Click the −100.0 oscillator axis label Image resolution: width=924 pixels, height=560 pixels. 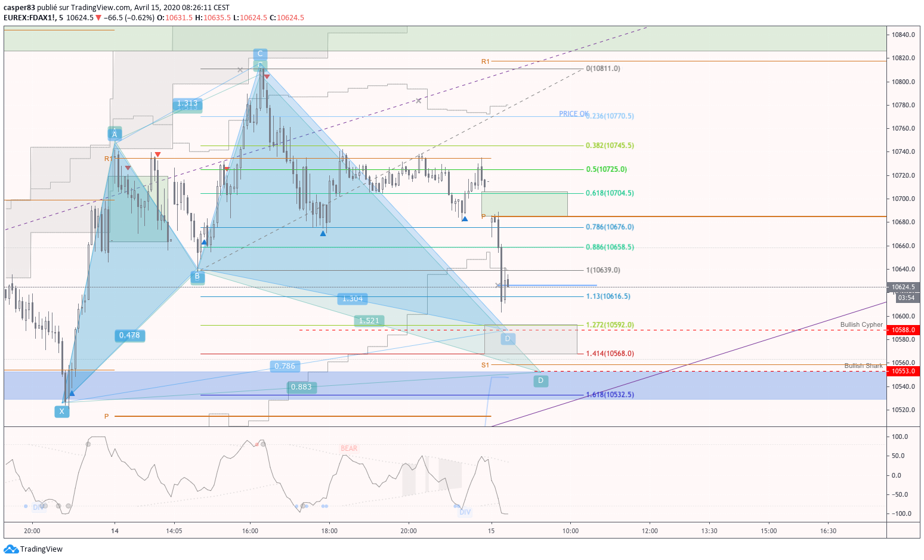click(x=901, y=513)
